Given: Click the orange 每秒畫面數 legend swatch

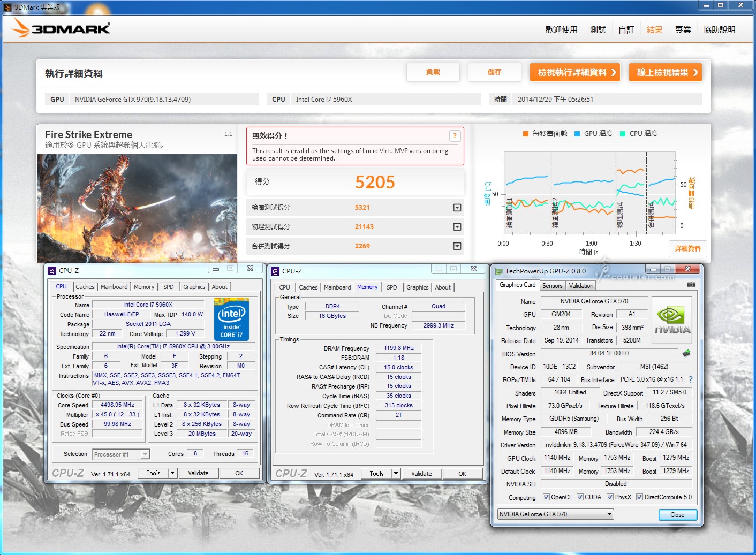Looking at the screenshot, I should pyautogui.click(x=526, y=134).
